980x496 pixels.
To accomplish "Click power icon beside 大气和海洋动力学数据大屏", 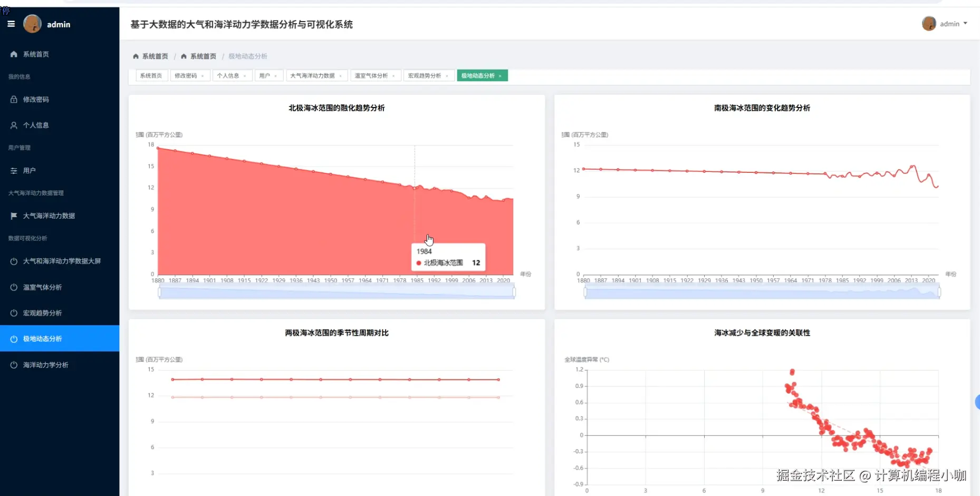I will [x=14, y=261].
